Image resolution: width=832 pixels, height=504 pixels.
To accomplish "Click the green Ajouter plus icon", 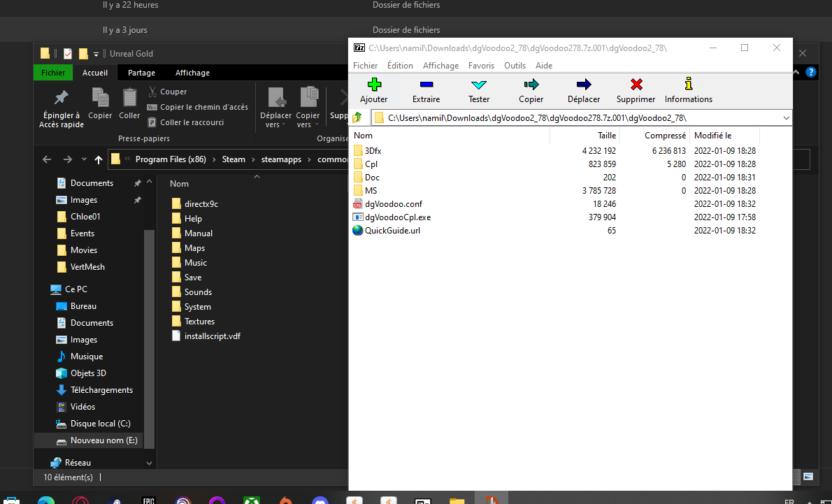I will (374, 85).
